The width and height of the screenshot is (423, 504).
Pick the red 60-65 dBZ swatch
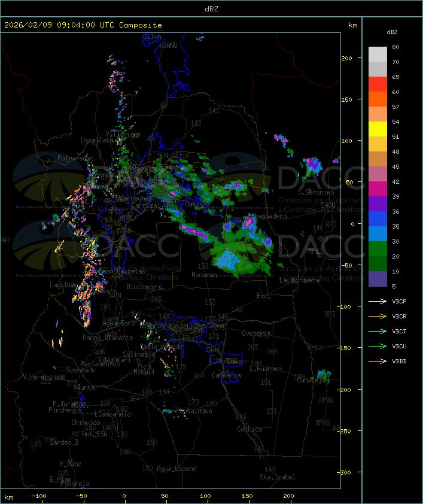coord(378,84)
